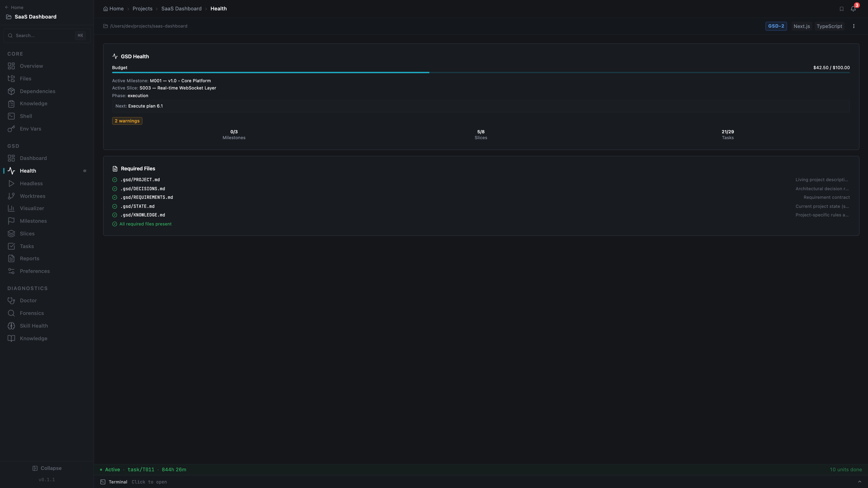
Task: Select the Env Vars sidebar icon
Action: [30, 129]
